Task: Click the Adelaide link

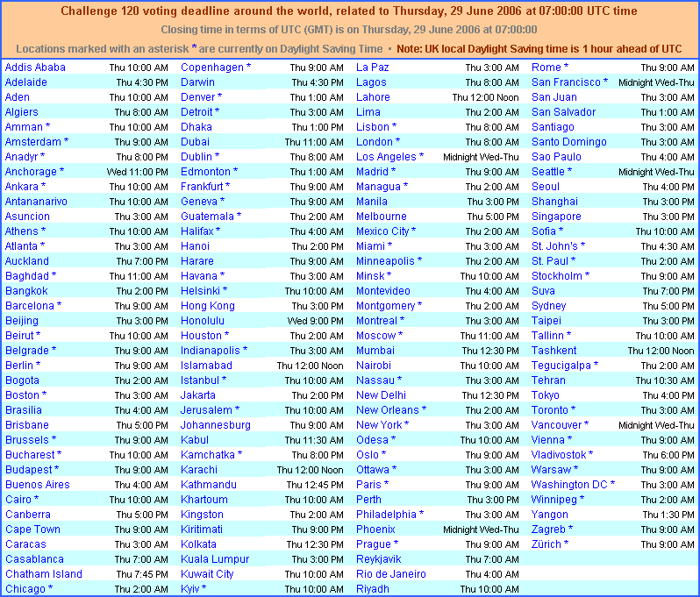Action: pyautogui.click(x=26, y=82)
